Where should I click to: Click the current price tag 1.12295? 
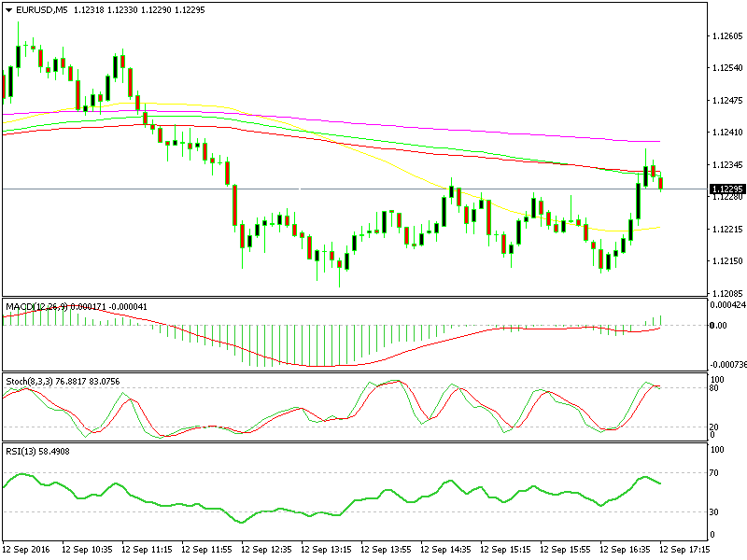click(x=727, y=189)
